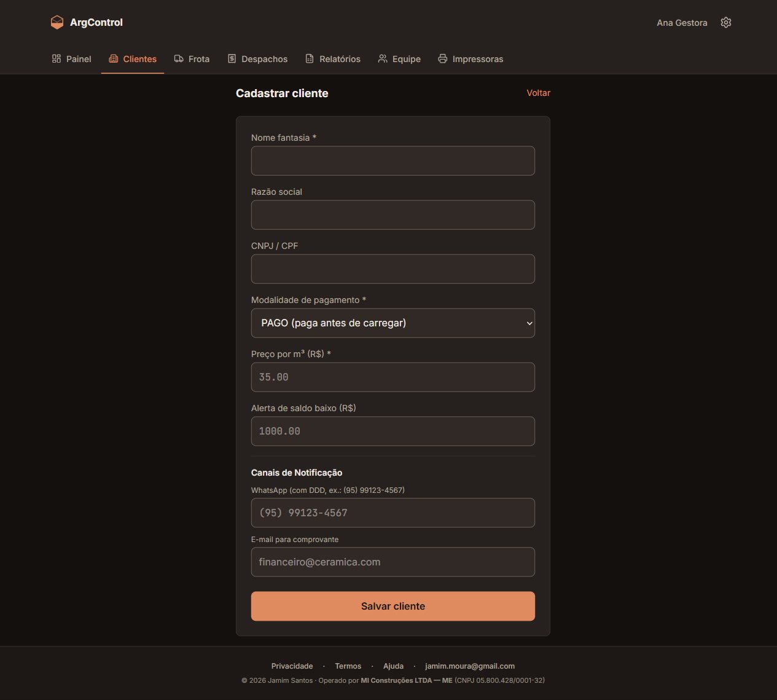This screenshot has width=777, height=700.
Task: Select the Clientes tab label
Action: coord(140,59)
